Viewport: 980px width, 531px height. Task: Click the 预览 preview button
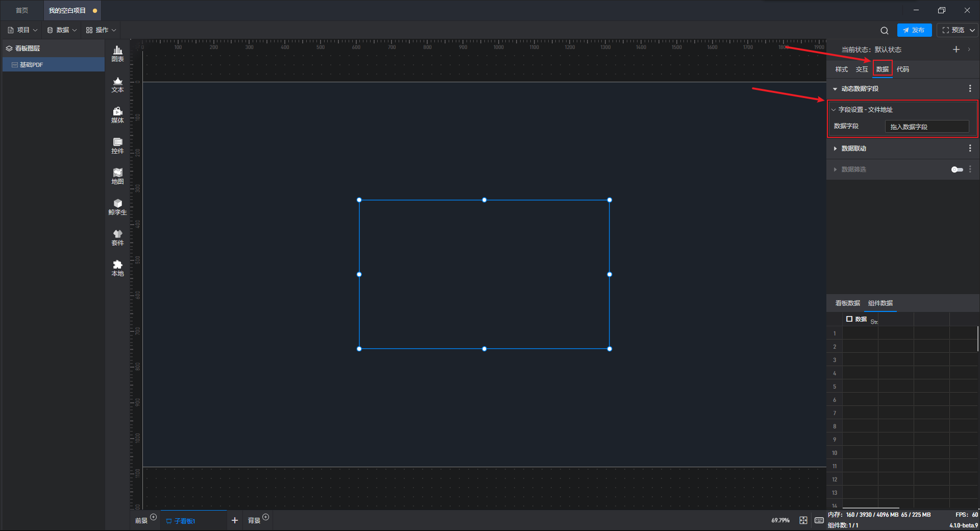point(953,30)
